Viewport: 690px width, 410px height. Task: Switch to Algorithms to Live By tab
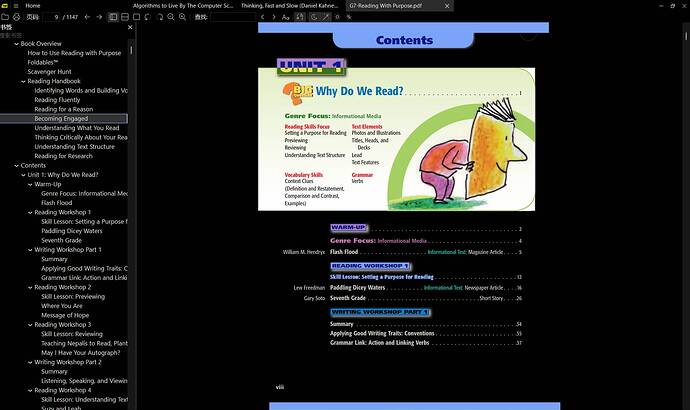(x=183, y=6)
